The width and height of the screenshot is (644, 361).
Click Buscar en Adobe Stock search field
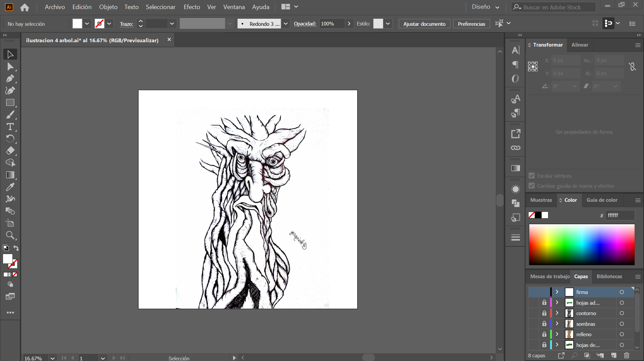pos(553,7)
